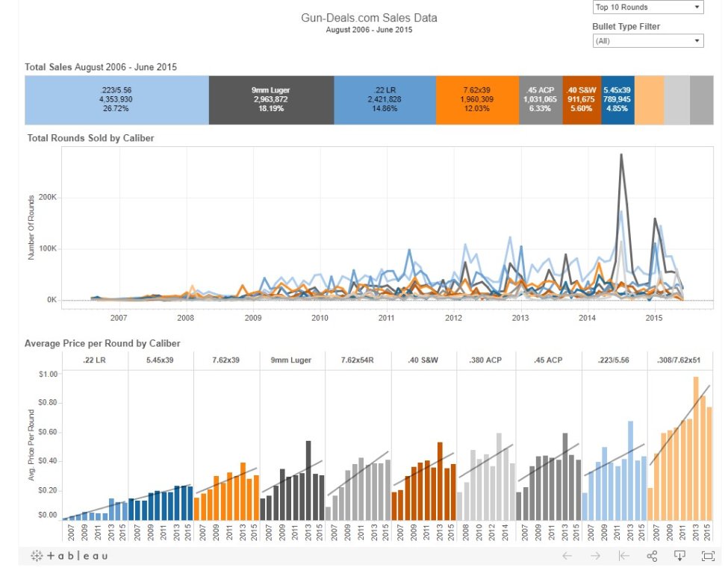
Task: Click the .380 ACP column header
Action: tap(485, 360)
